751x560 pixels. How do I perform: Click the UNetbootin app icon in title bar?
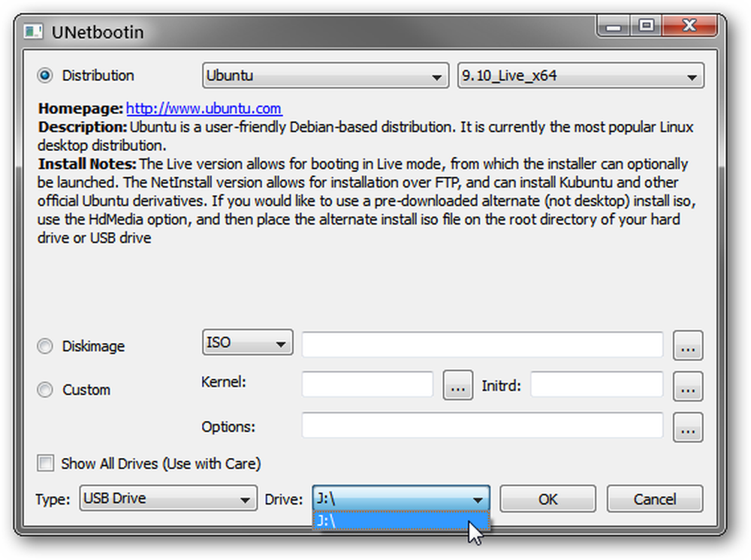34,32
